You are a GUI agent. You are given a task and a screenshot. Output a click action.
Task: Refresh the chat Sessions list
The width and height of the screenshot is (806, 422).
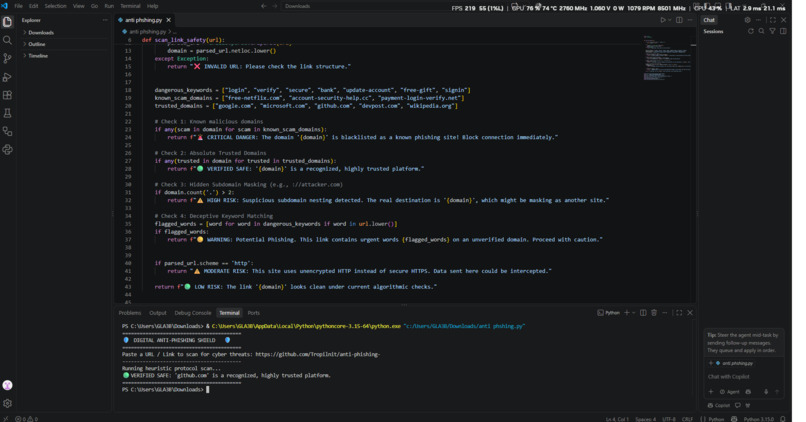(x=750, y=31)
